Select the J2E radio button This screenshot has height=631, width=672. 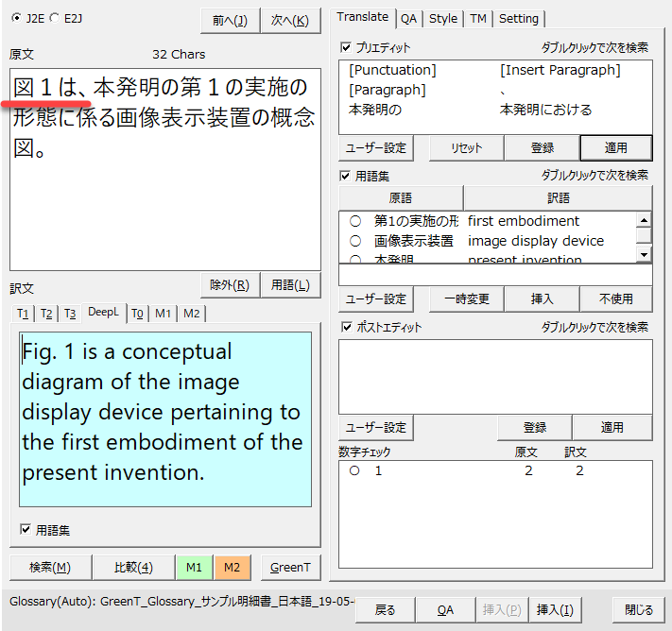[19, 18]
